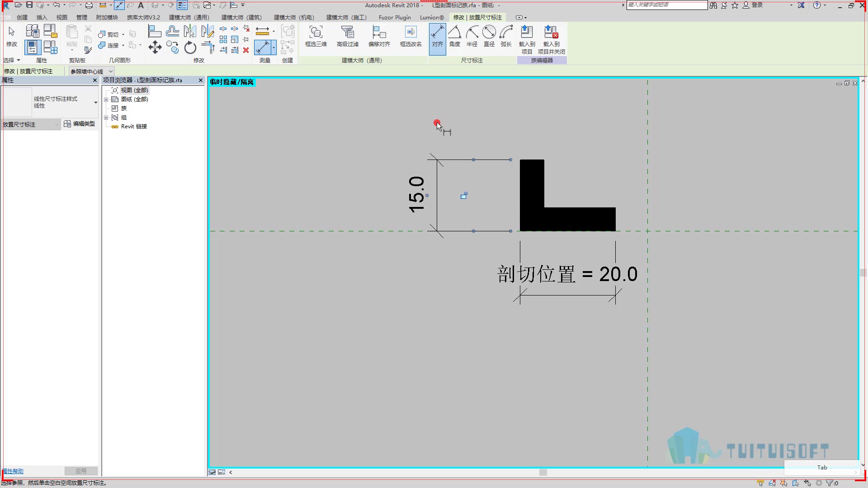Viewport: 868px width, 488px height.
Task: Open the 连接 join dropdown arrow
Action: click(123, 45)
